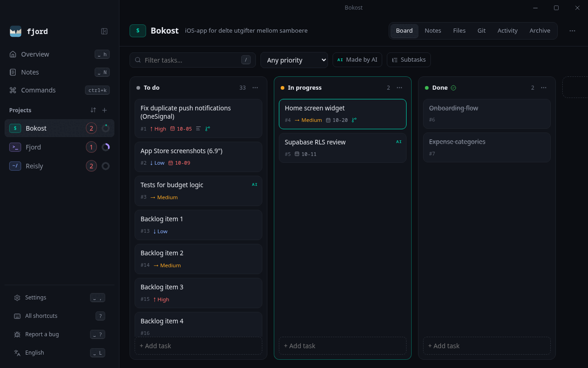Click the AI badge on Tests for budget logic
Viewport: 588px width, 368px height.
(254, 184)
